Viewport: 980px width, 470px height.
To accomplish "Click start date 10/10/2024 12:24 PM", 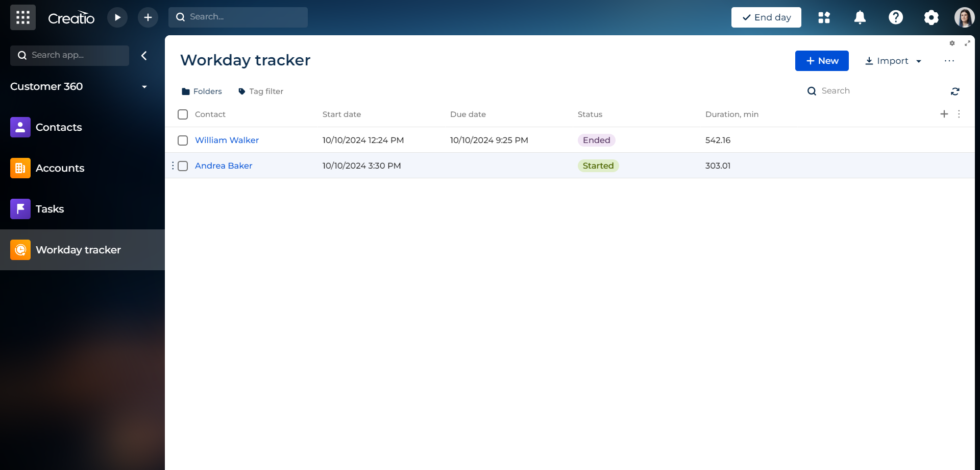I will point(363,140).
